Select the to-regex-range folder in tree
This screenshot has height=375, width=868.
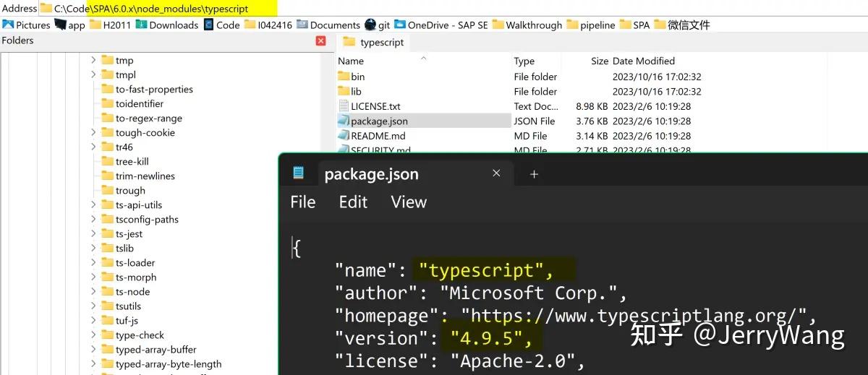click(x=148, y=118)
